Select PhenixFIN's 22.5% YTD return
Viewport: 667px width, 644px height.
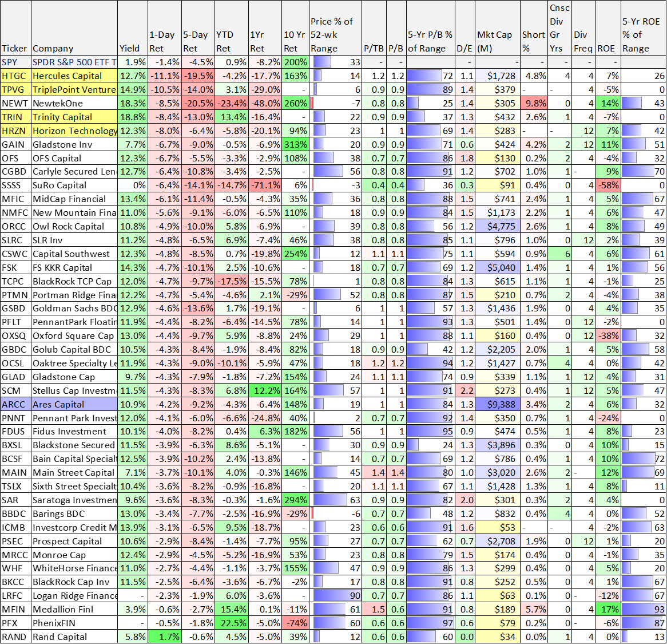point(232,623)
